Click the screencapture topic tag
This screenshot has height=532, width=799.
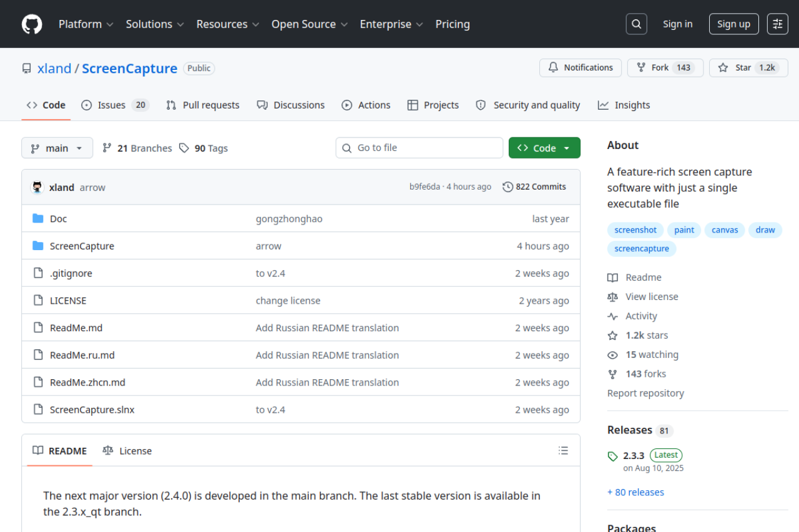[x=642, y=249]
